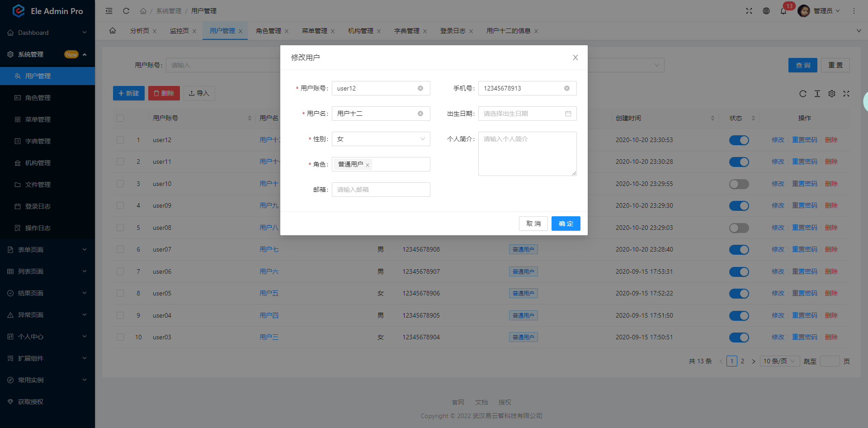Expand the 表单页面 sidebar section
The height and width of the screenshot is (428, 868).
tap(47, 249)
